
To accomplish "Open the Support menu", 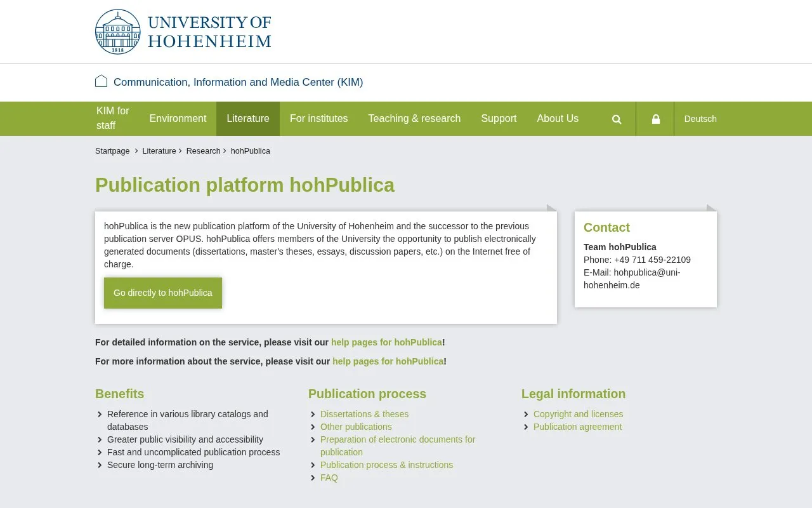I will 499,119.
